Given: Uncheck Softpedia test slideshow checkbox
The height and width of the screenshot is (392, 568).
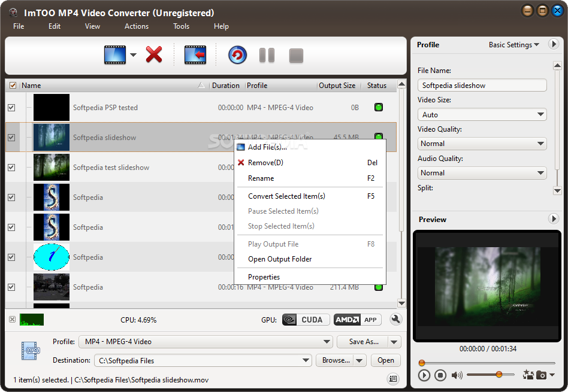Looking at the screenshot, I should pyautogui.click(x=11, y=167).
